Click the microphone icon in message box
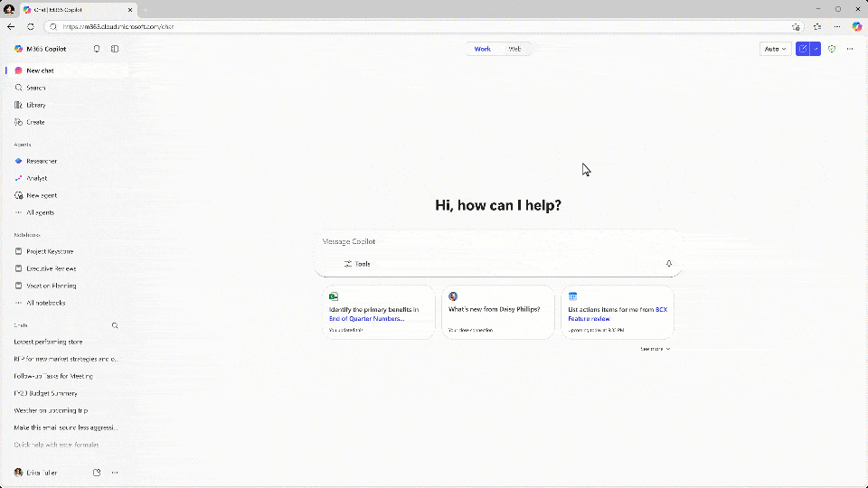 pos(668,264)
